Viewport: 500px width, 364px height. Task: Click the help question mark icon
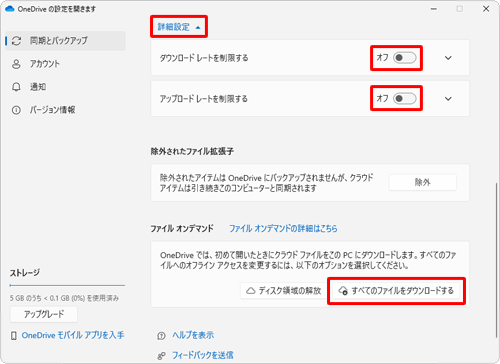(x=161, y=335)
